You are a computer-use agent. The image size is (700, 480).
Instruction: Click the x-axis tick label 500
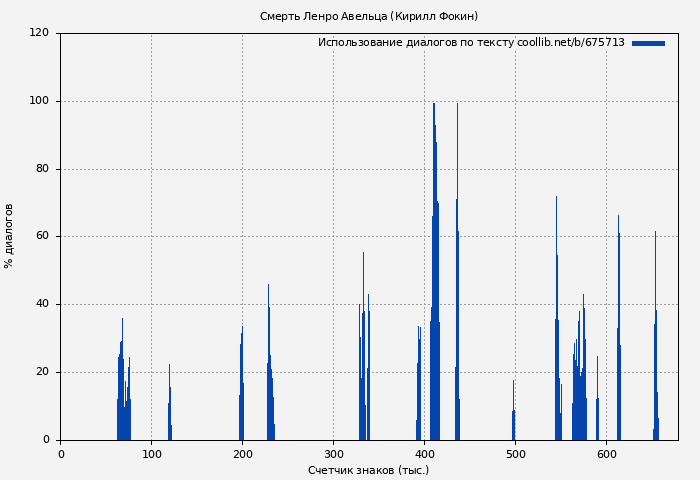515,454
